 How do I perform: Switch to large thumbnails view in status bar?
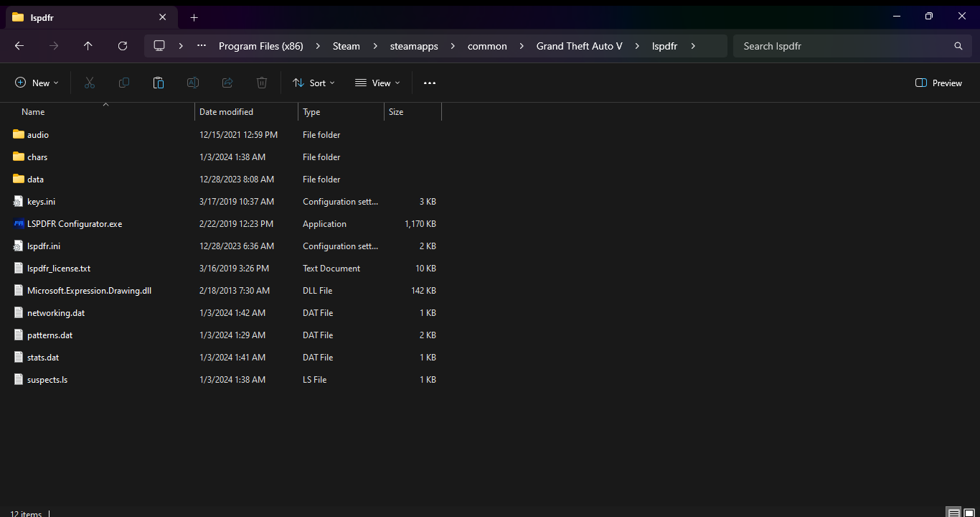969,513
